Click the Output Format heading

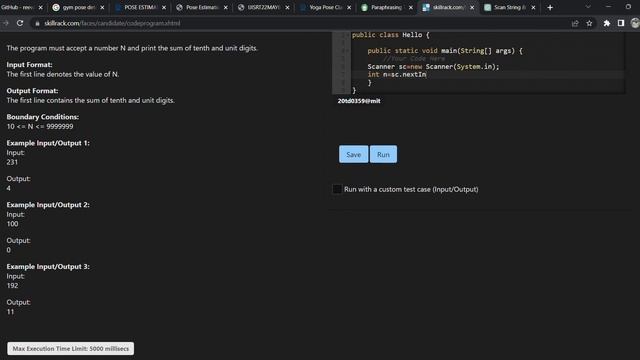pos(32,91)
